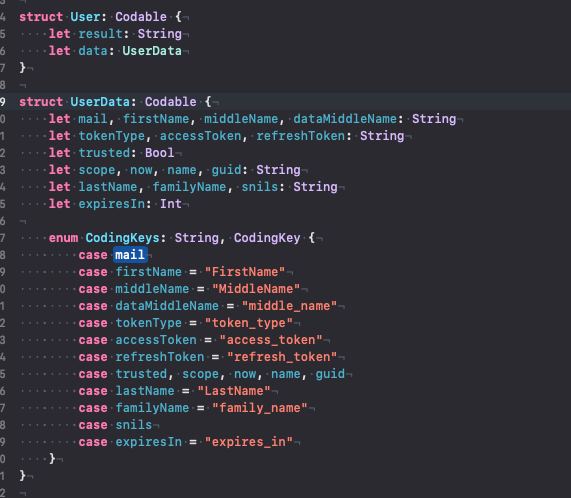Viewport: 571px width, 498px height.
Task: Click 'refreshToken' in the let declaration
Action: (x=300, y=136)
